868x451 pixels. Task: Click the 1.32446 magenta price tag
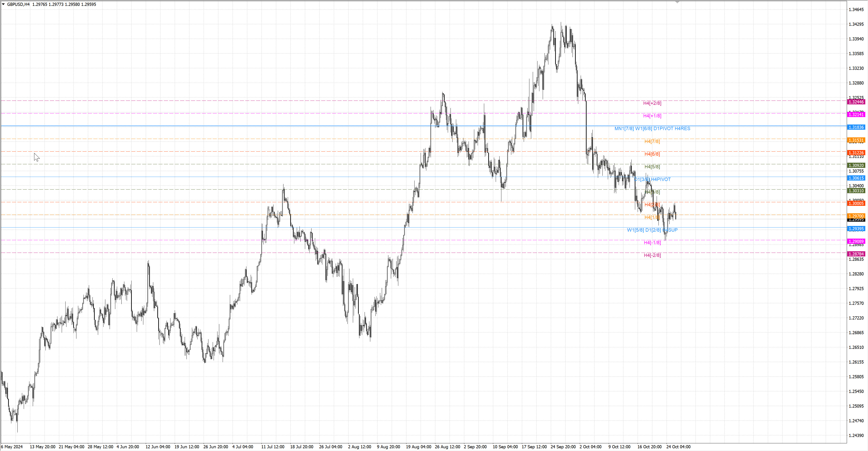click(856, 102)
